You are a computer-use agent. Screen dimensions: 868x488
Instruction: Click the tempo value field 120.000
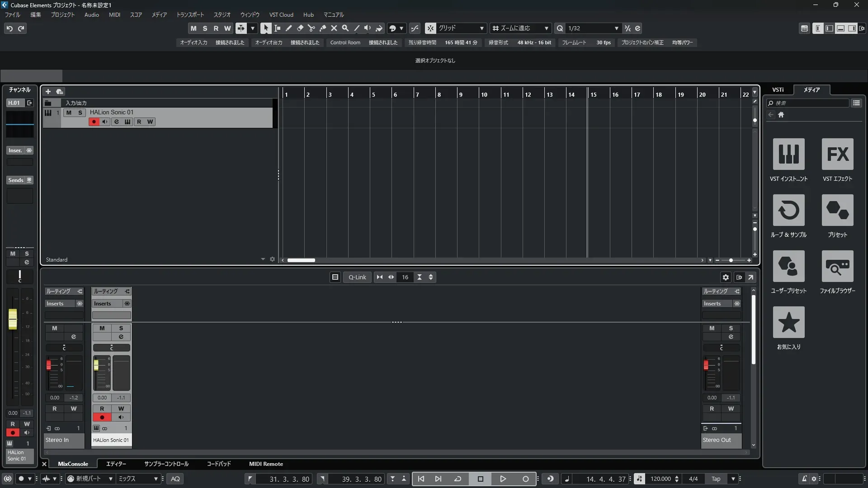point(660,479)
